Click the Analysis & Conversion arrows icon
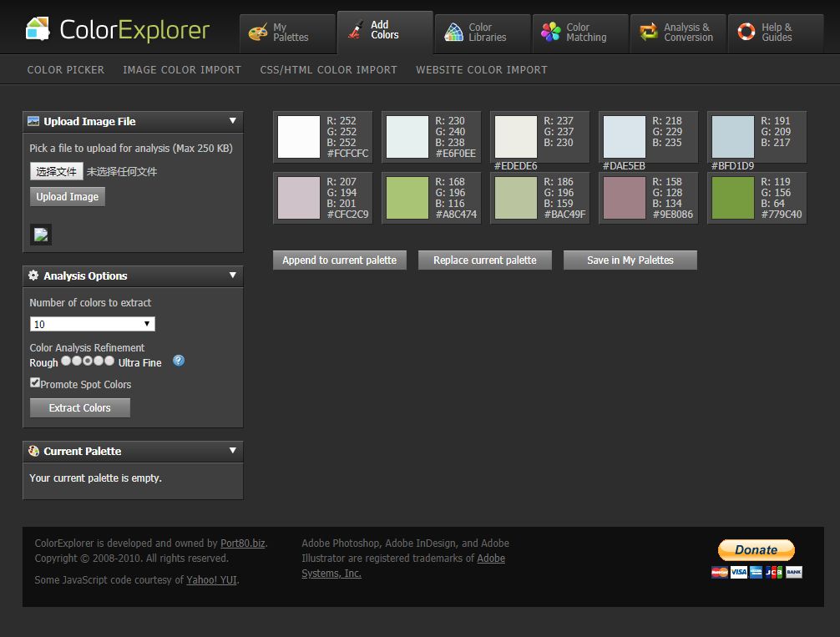 click(649, 33)
